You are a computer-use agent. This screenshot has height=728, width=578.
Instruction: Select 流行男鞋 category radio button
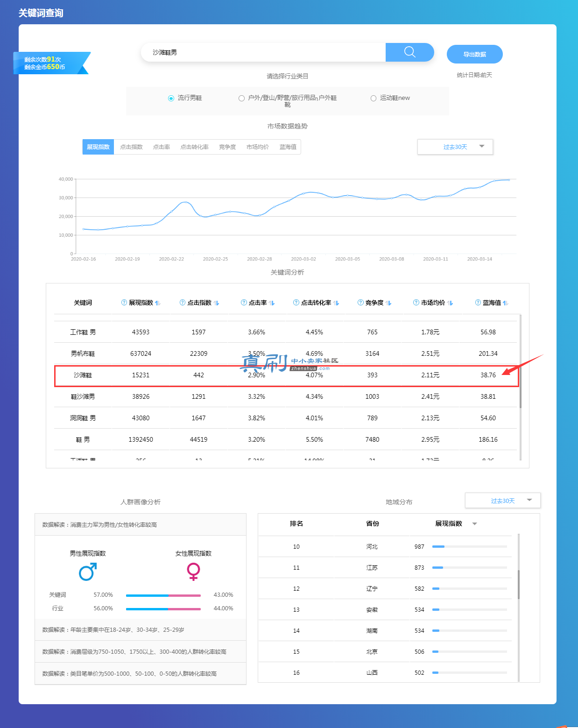click(171, 98)
